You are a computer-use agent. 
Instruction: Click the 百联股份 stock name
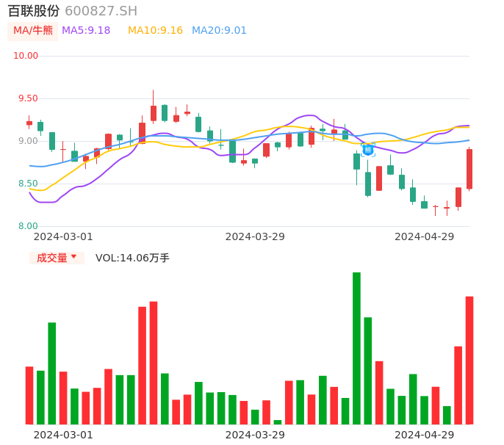34,11
